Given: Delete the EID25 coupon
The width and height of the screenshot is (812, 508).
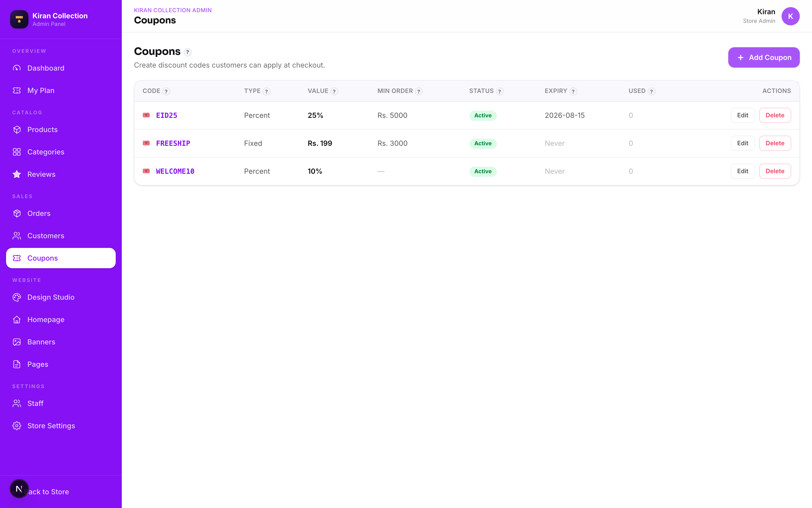Looking at the screenshot, I should [x=775, y=115].
